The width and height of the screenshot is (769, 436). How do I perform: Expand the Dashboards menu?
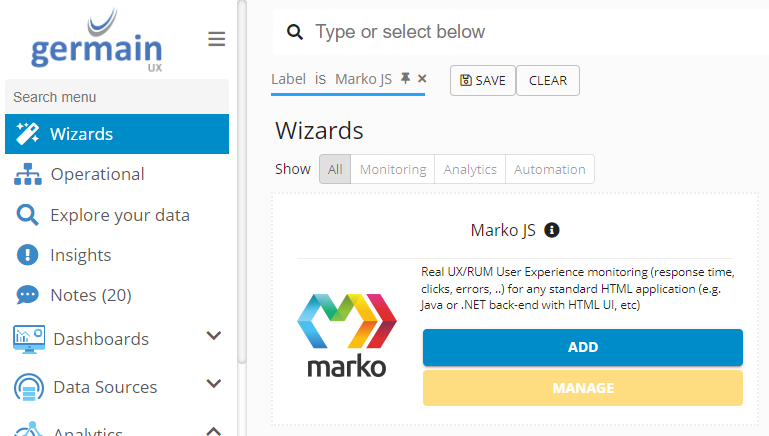[x=213, y=337]
